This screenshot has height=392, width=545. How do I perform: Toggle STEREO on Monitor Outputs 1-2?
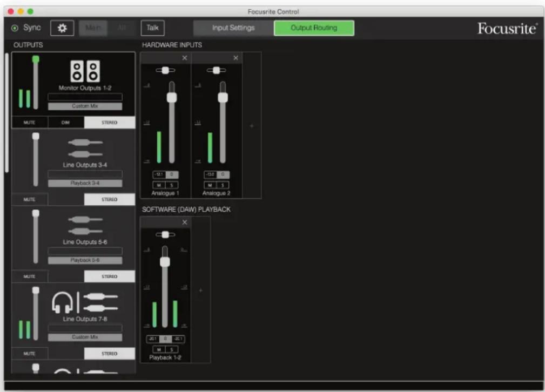click(x=110, y=123)
